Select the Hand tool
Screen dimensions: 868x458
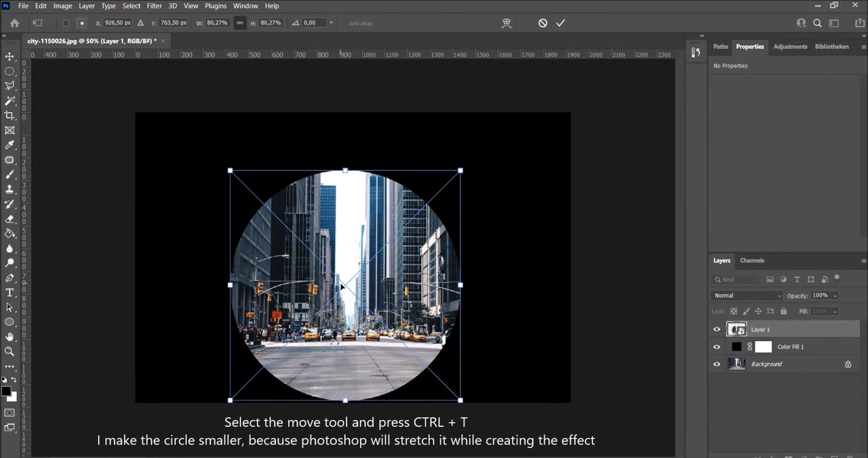pyautogui.click(x=9, y=337)
